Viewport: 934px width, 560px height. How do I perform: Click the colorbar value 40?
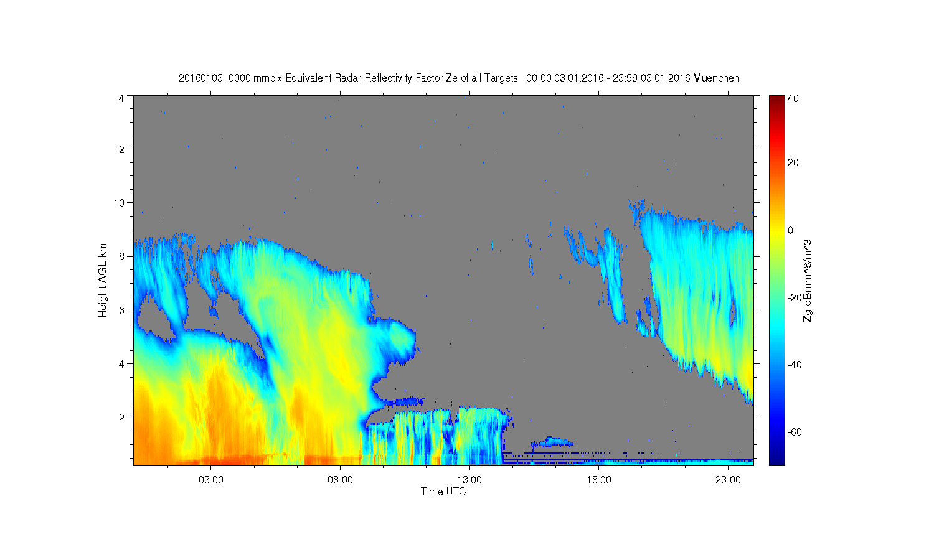coord(793,99)
